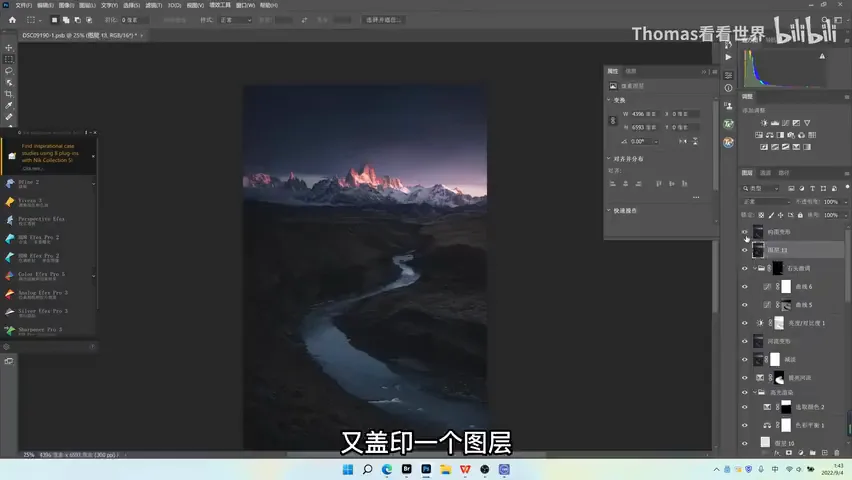Image resolution: width=852 pixels, height=480 pixels.
Task: Open the 增效工具 menu
Action: 220,5
